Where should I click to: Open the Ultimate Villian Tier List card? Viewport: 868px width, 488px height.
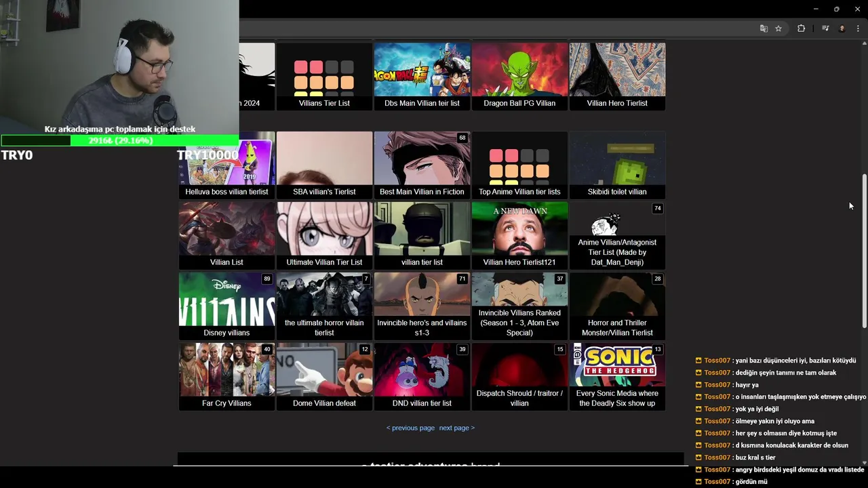(x=324, y=236)
